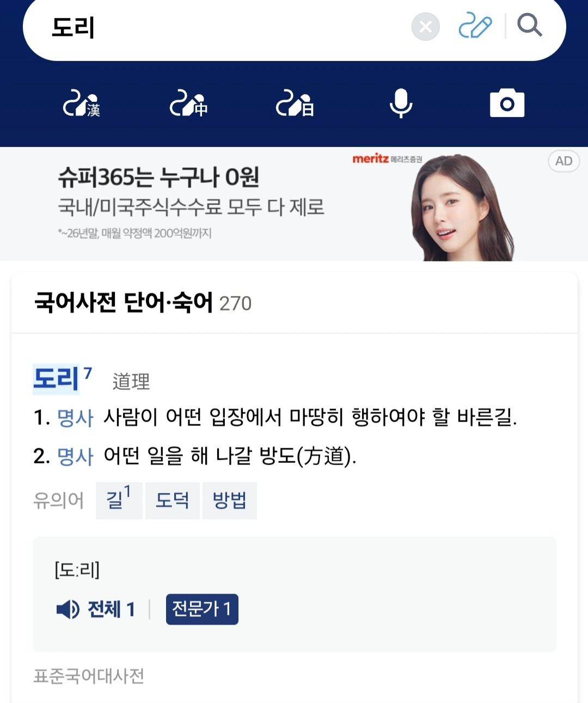
Task: Tap the AD label badge
Action: click(563, 161)
